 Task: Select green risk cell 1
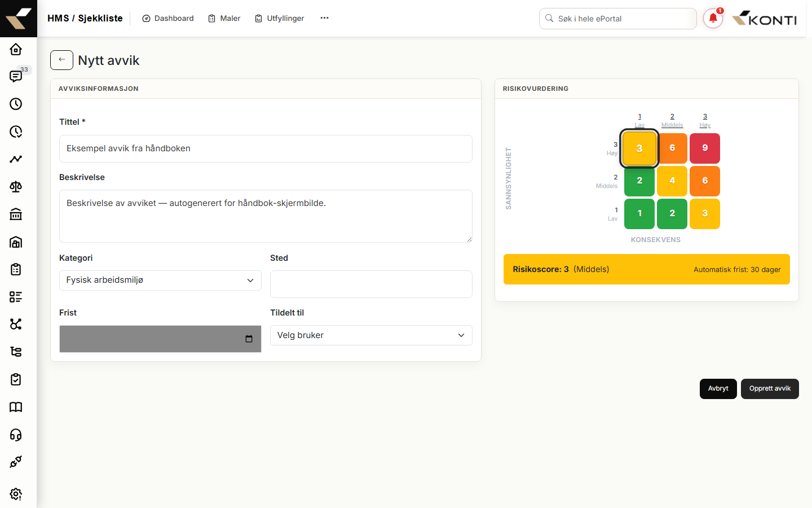click(639, 214)
